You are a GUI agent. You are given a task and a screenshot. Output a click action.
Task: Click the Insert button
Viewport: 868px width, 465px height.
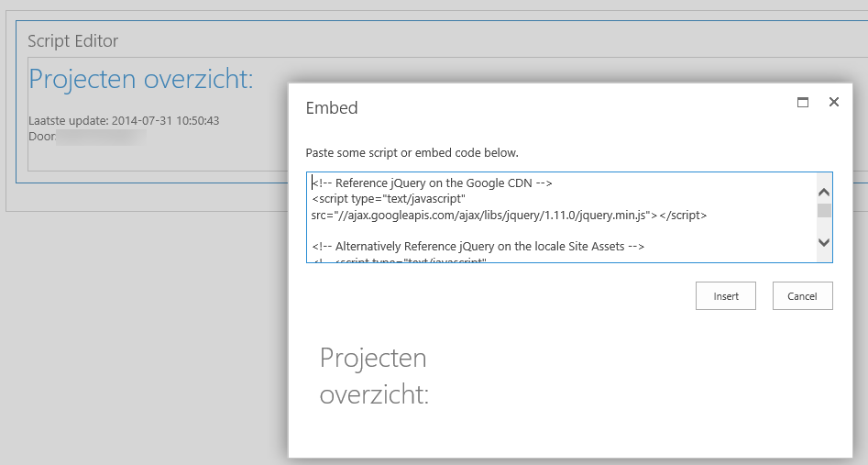[x=725, y=296]
